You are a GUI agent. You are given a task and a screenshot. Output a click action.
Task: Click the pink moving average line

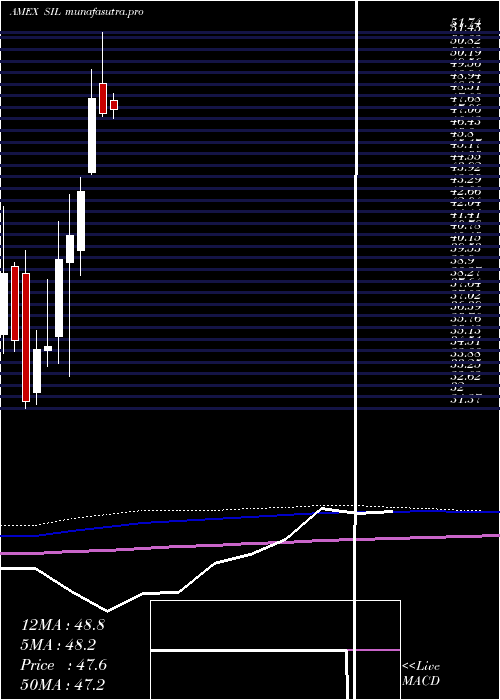click(x=250, y=543)
